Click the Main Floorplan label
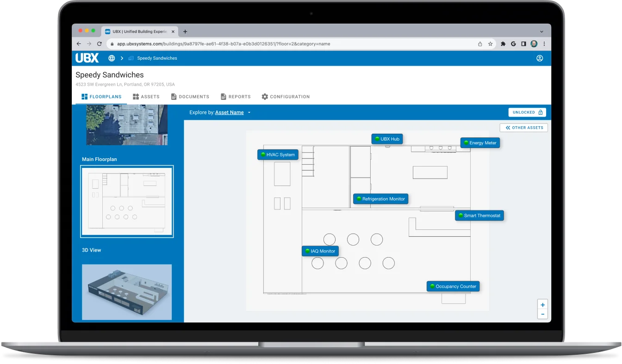Image resolution: width=622 pixels, height=364 pixels. click(100, 159)
